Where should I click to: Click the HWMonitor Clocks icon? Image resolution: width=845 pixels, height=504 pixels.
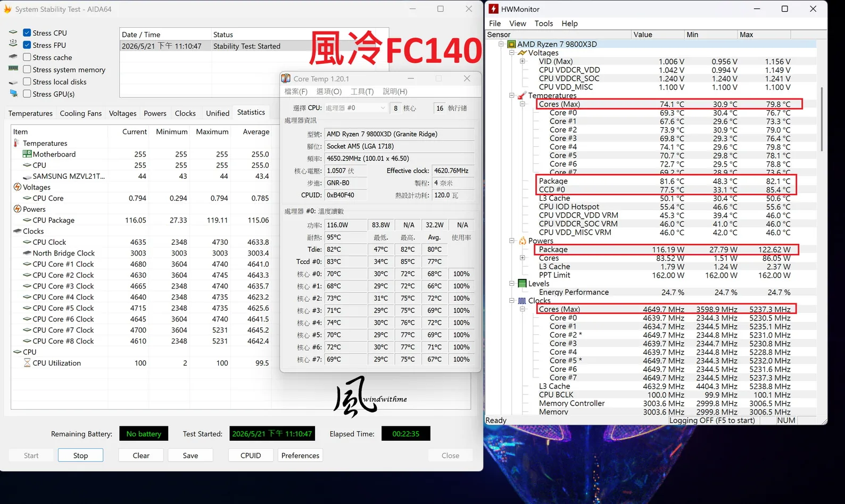click(522, 300)
